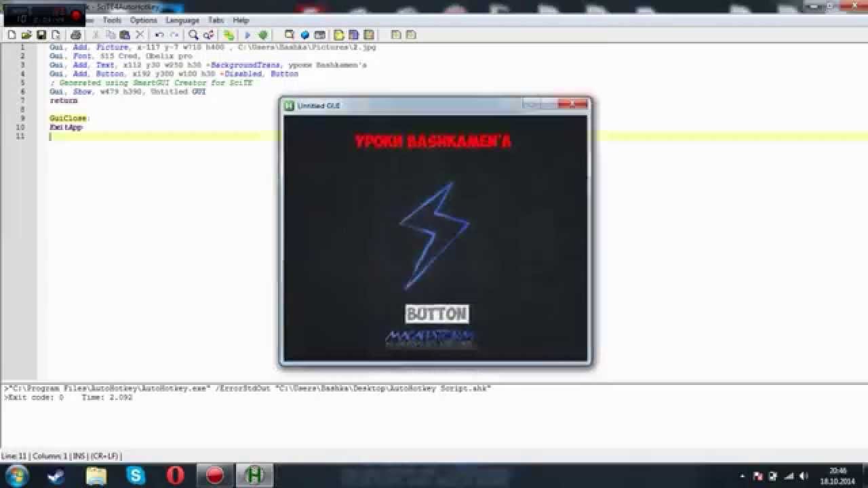Open the Tools menu
The width and height of the screenshot is (868, 488).
point(112,20)
